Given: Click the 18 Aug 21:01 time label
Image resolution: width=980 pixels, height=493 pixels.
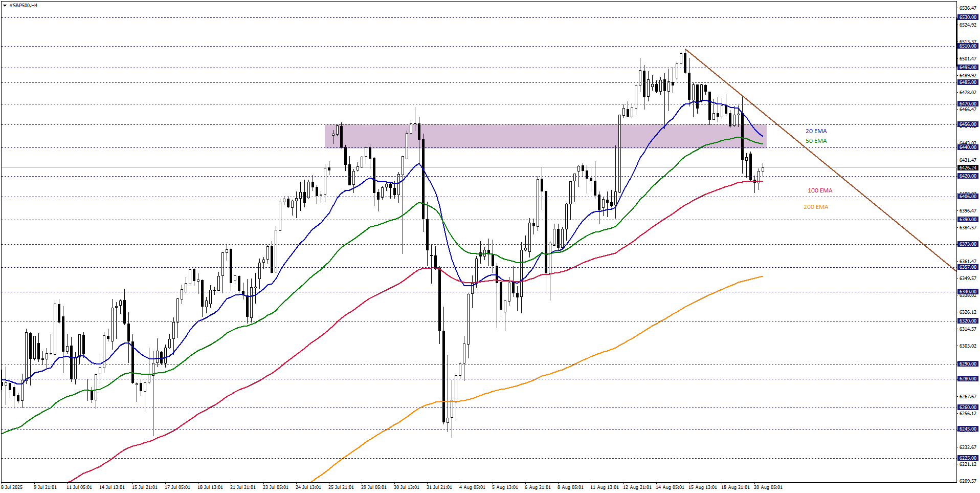Looking at the screenshot, I should point(736,487).
